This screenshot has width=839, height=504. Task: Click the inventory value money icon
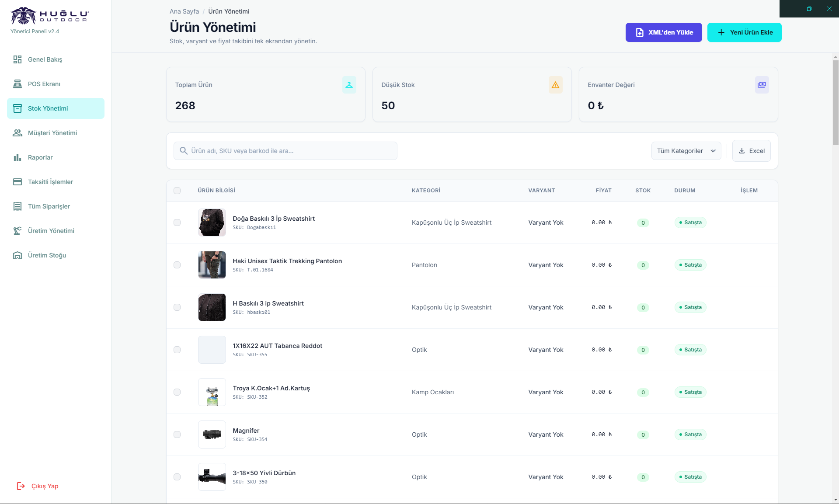762,85
